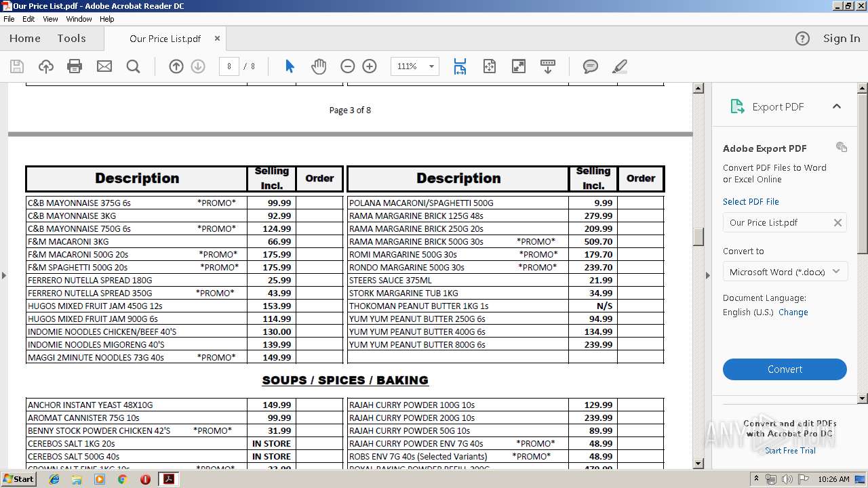This screenshot has height=488, width=868.
Task: Open the Convert to format dropdown
Action: 785,272
